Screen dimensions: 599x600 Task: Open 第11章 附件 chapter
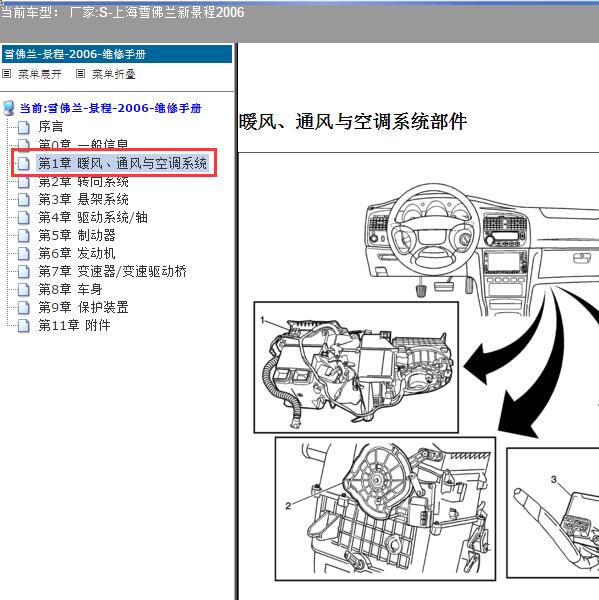(x=75, y=325)
